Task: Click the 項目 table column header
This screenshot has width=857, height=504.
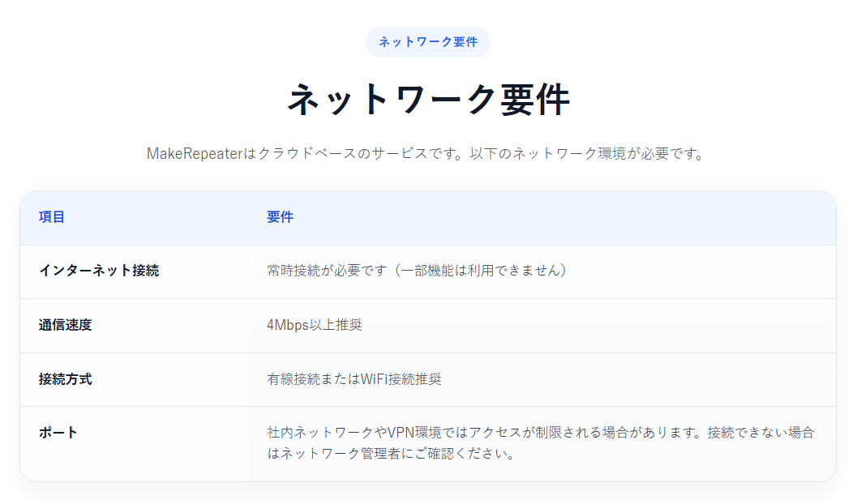Action: pos(49,217)
